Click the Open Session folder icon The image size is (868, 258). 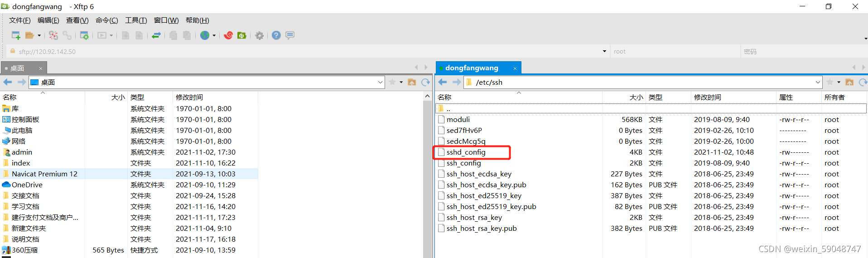coord(29,35)
